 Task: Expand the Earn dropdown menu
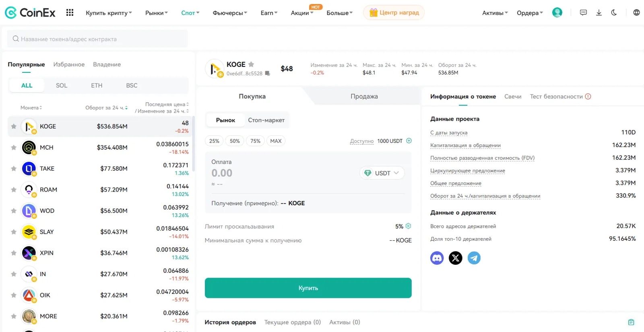[x=269, y=13]
